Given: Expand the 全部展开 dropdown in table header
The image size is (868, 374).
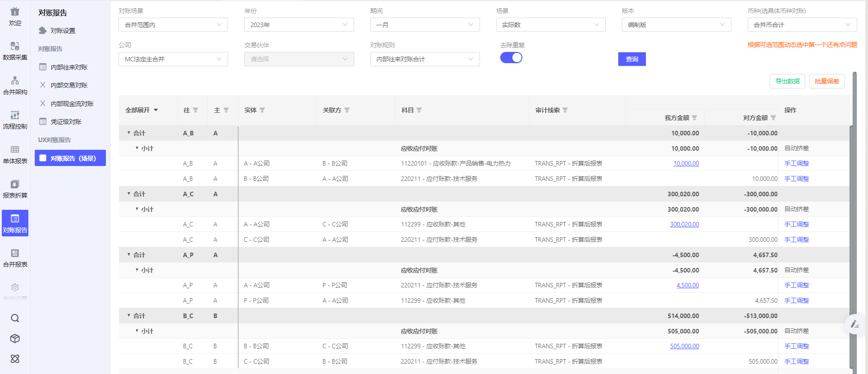Looking at the screenshot, I should 155,110.
